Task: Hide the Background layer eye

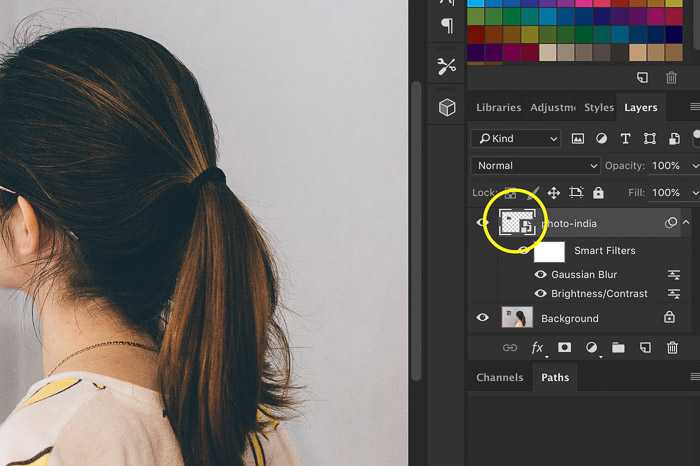Action: pyautogui.click(x=482, y=317)
